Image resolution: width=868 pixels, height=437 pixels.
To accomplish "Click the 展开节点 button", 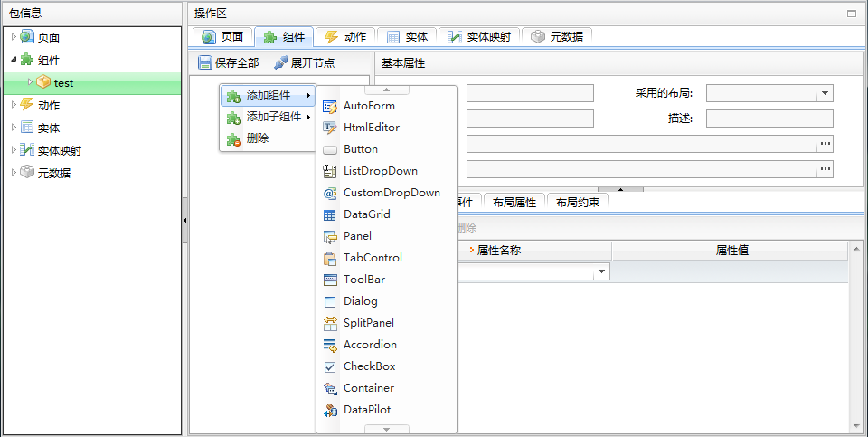I will point(304,62).
